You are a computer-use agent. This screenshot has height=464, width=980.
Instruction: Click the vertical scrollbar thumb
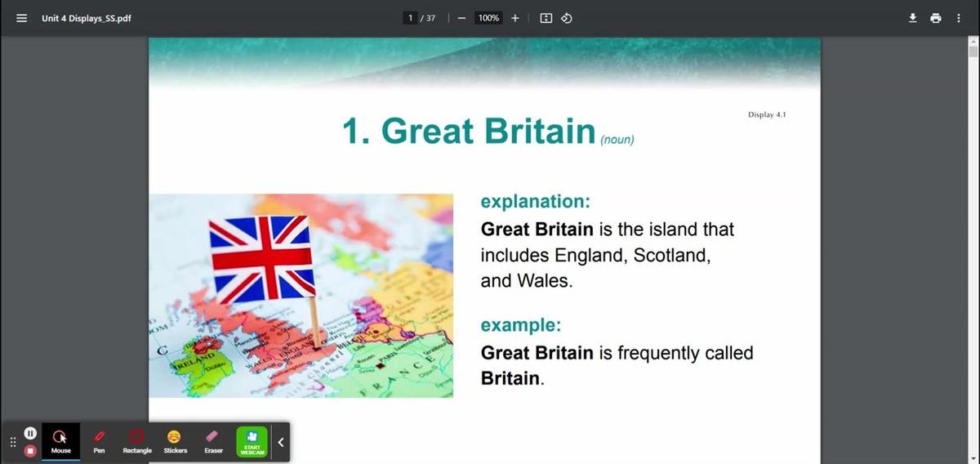point(973,51)
